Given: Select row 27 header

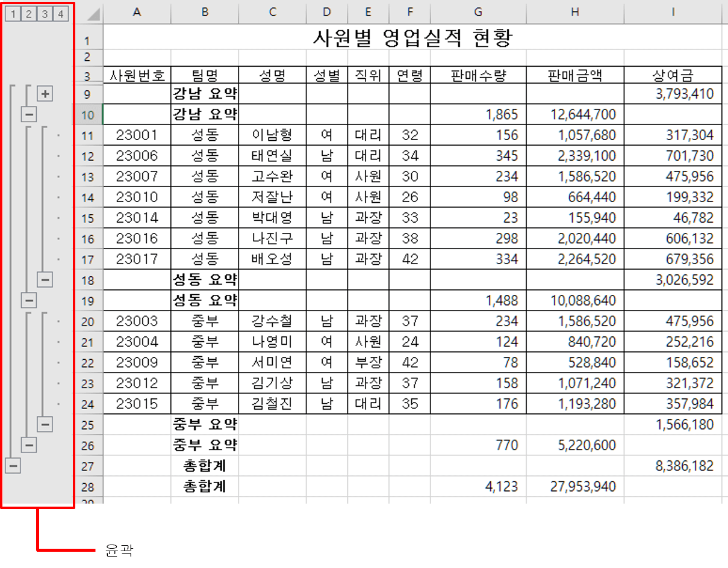Looking at the screenshot, I should pyautogui.click(x=88, y=466).
